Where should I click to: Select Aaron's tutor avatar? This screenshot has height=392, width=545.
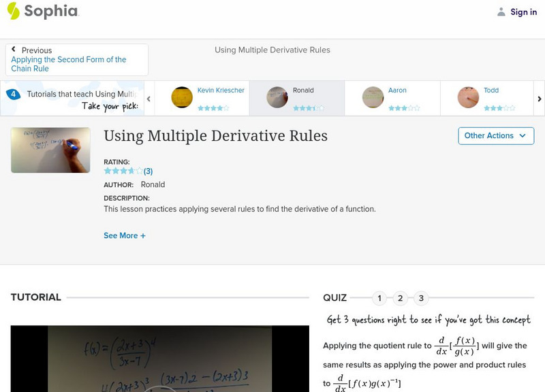372,97
